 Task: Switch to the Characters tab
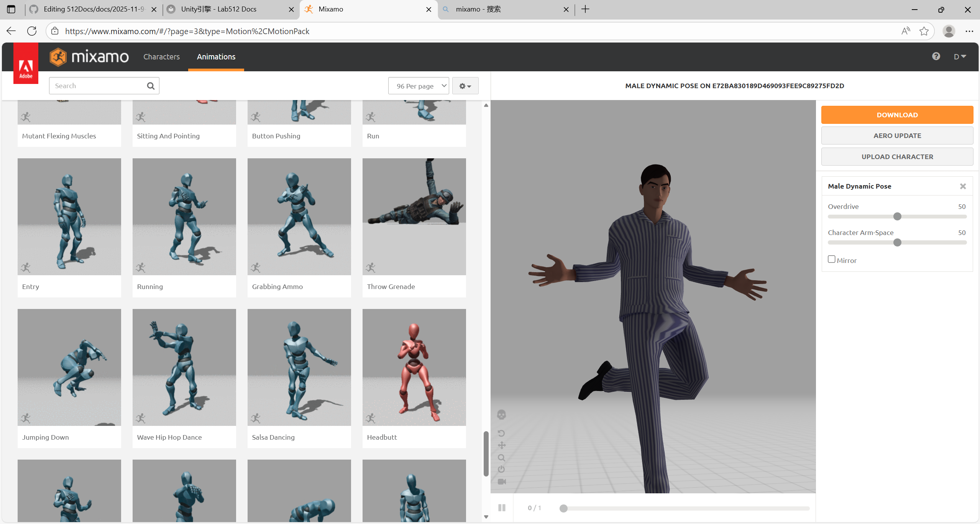161,57
